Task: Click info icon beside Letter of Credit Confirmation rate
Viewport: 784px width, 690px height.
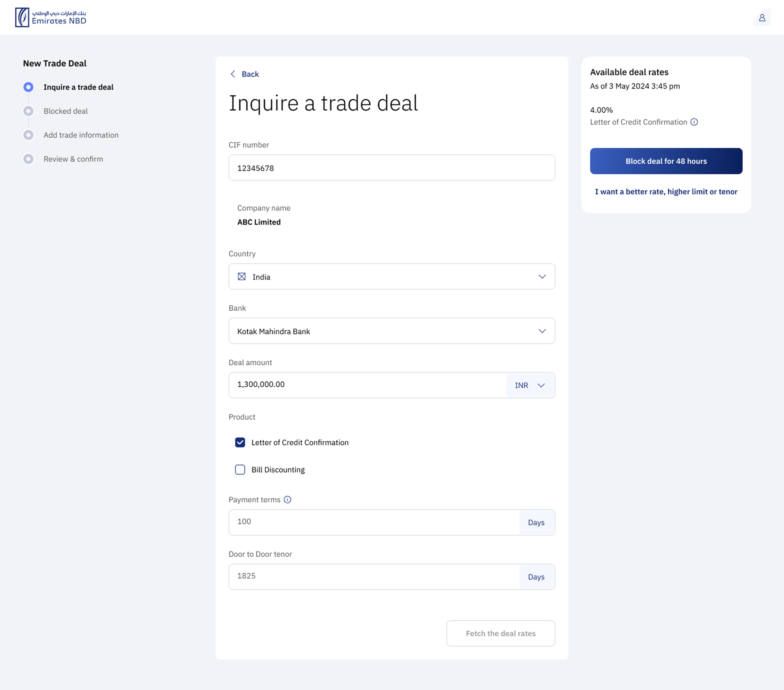Action: [694, 122]
